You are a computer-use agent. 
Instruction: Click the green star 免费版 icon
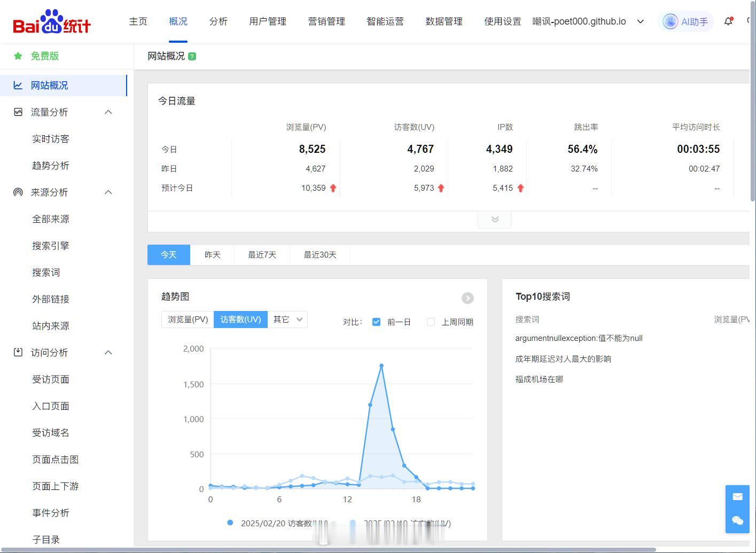coord(18,56)
